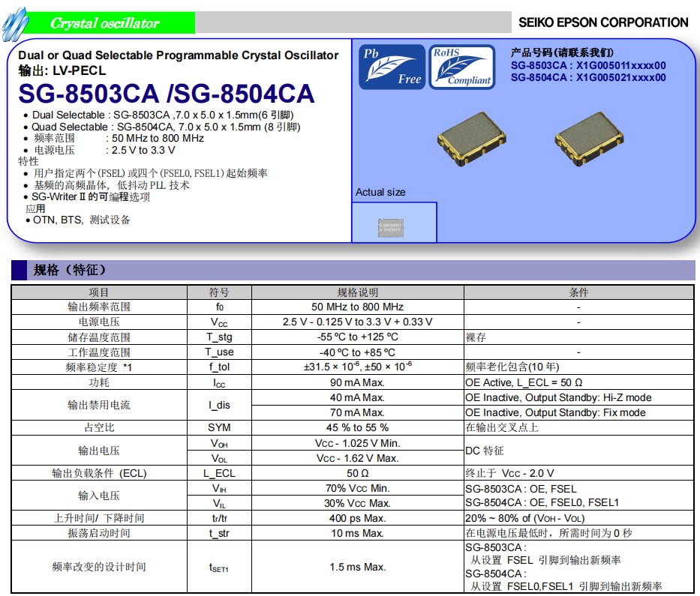This screenshot has width=700, height=596.
Task: Click the f_tol symbol cell
Action: 219,367
